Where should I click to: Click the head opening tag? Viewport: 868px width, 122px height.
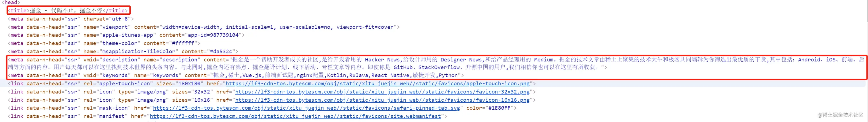(x=11, y=2)
